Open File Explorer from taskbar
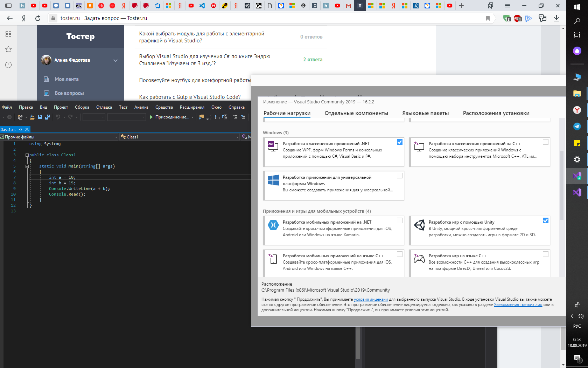 [577, 94]
